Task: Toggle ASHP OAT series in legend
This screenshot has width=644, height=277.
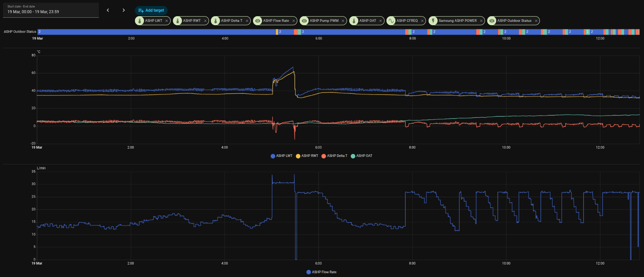Action: click(361, 156)
